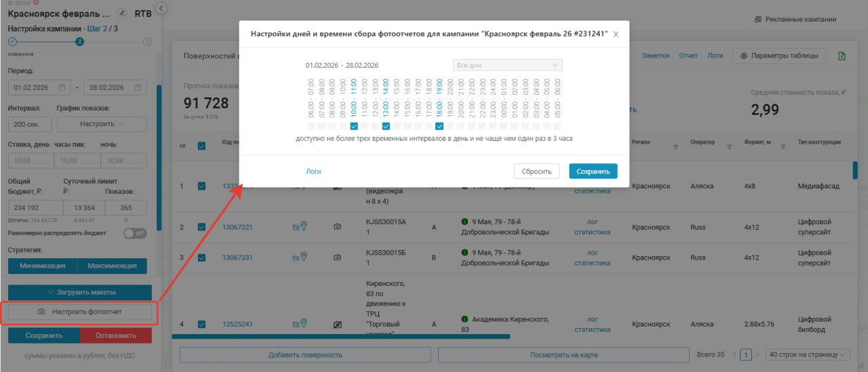Uncheck row 2 checkbox for 13067321
Viewport: 868px width, 372px height.
pyautogui.click(x=201, y=227)
